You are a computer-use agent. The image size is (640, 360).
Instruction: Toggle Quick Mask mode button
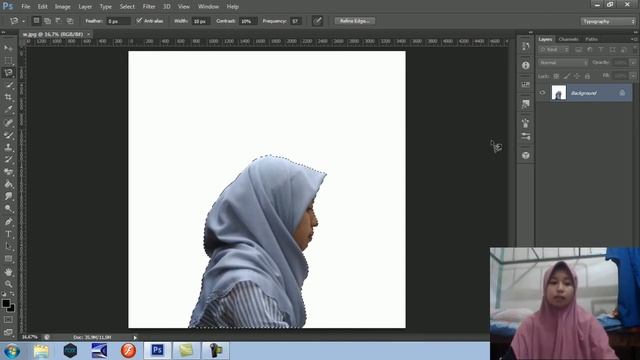[x=8, y=320]
